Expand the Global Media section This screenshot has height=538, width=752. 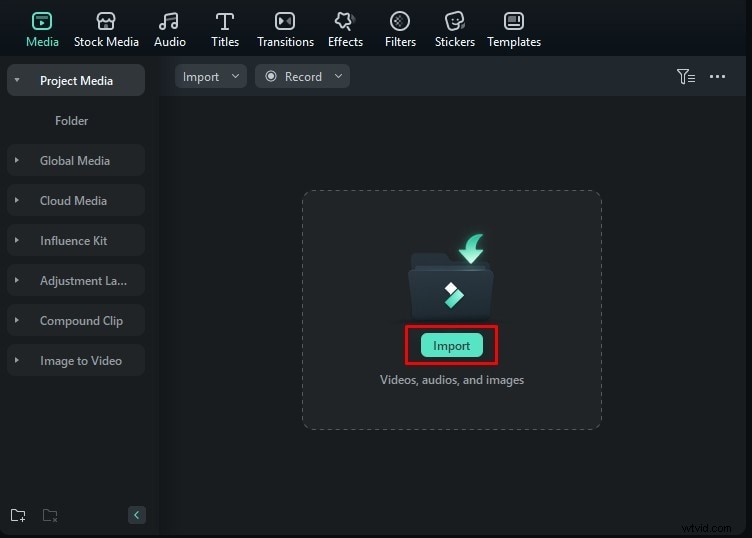pos(75,160)
